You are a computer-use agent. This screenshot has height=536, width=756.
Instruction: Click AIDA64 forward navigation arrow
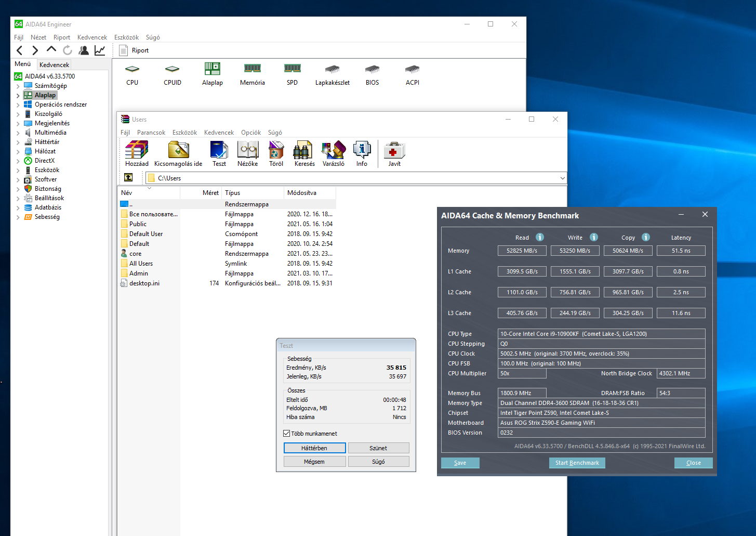35,50
